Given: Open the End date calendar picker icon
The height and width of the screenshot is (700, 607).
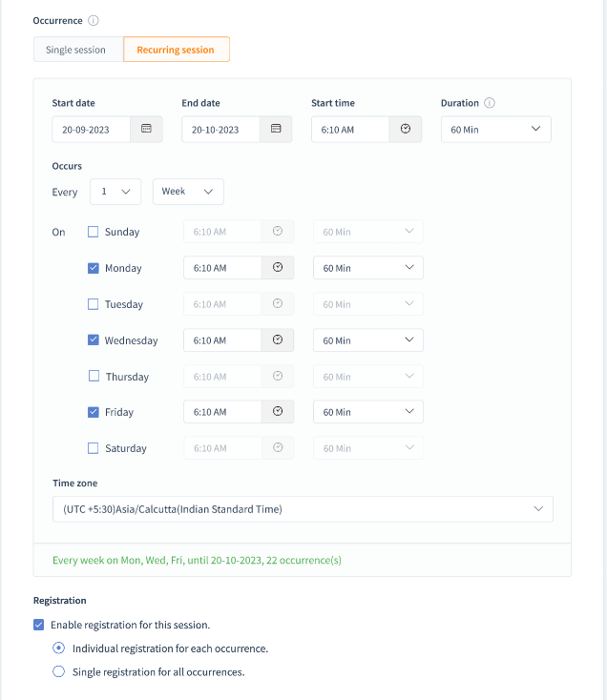Looking at the screenshot, I should [276, 129].
